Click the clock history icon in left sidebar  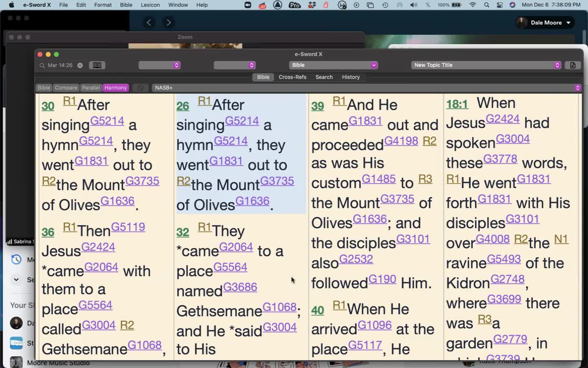pos(16,259)
